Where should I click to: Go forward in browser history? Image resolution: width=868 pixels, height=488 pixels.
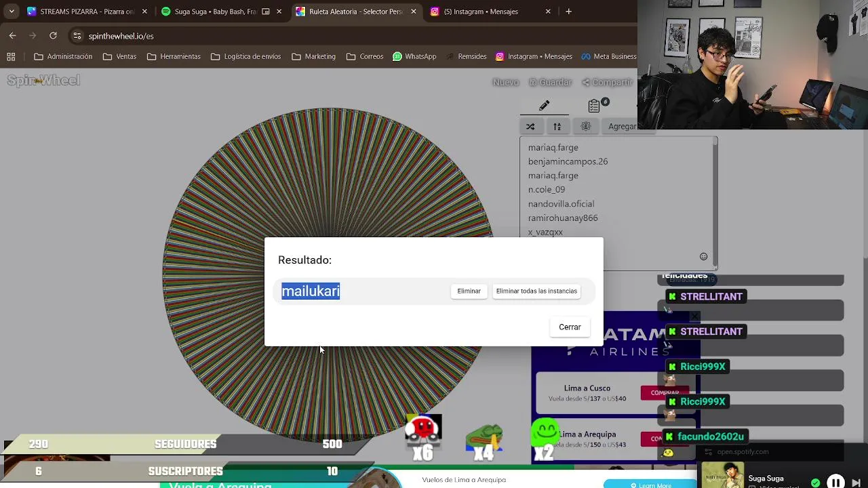pyautogui.click(x=33, y=36)
